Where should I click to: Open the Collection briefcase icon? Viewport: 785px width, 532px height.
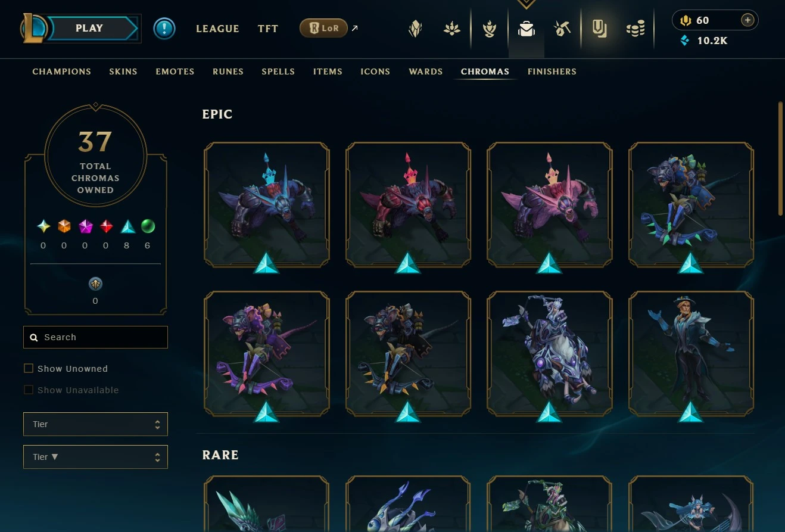point(527,29)
